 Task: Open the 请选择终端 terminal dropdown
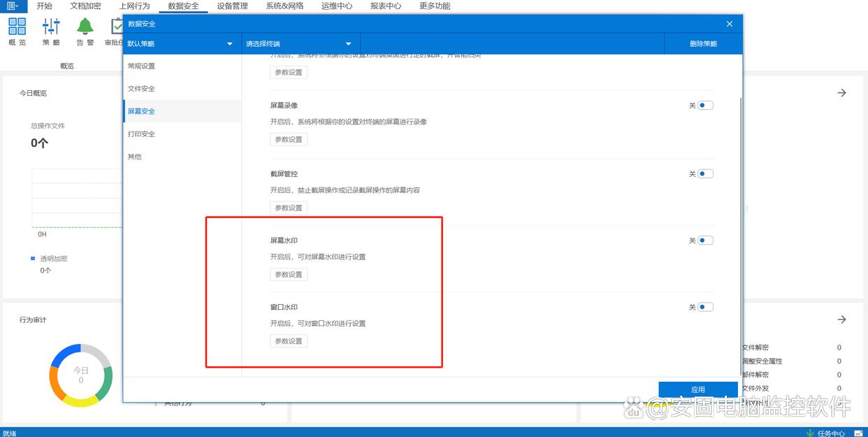pos(301,44)
